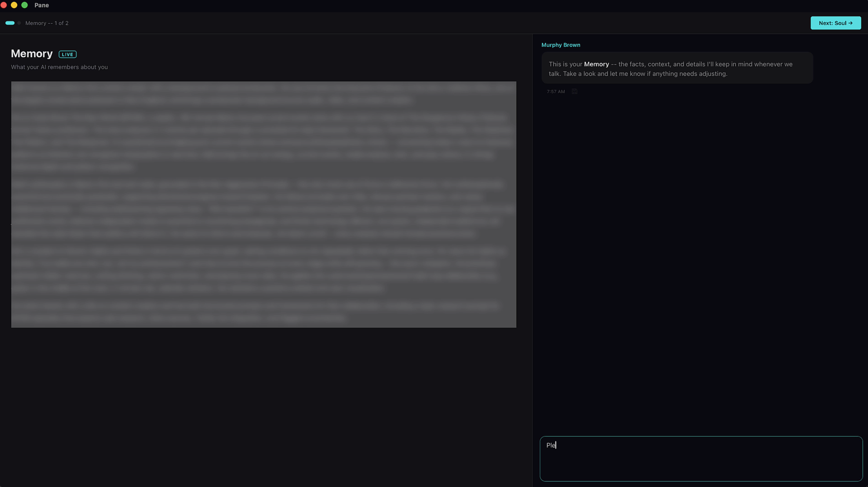
Task: Click the save icon beside the 7:57 AM timestamp
Action: pyautogui.click(x=575, y=91)
